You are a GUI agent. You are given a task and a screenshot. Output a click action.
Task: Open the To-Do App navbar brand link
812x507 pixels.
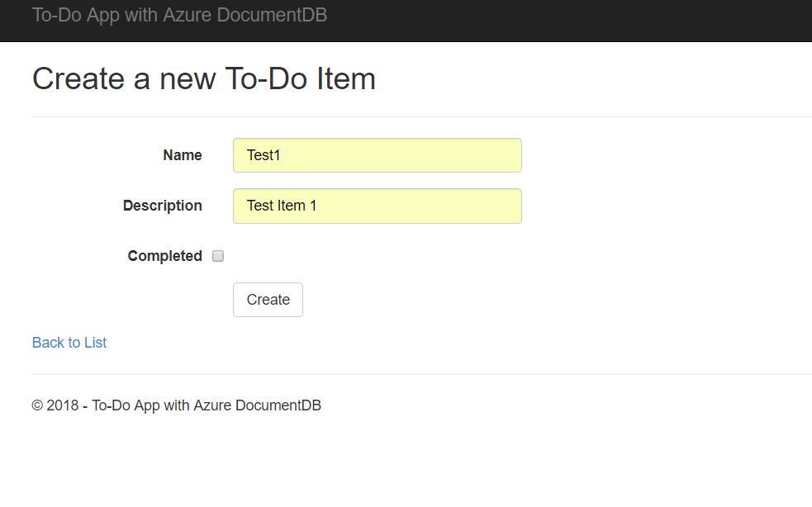pos(179,15)
